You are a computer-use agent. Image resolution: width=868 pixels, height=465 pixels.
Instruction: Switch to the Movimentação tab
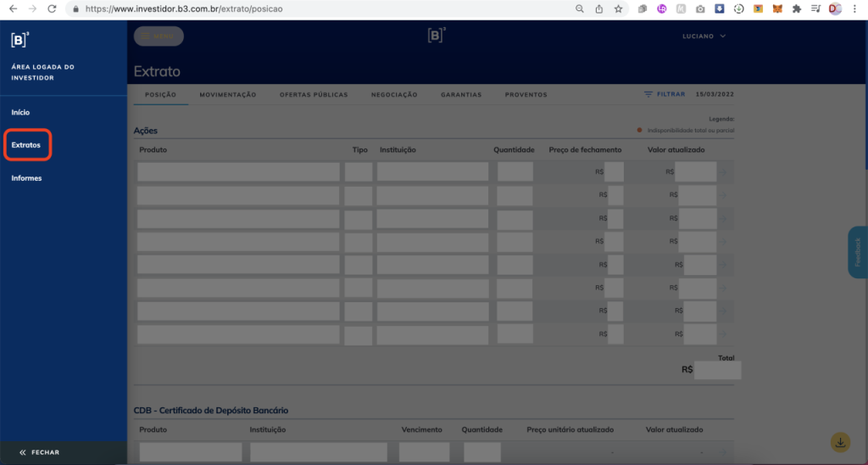coord(228,95)
